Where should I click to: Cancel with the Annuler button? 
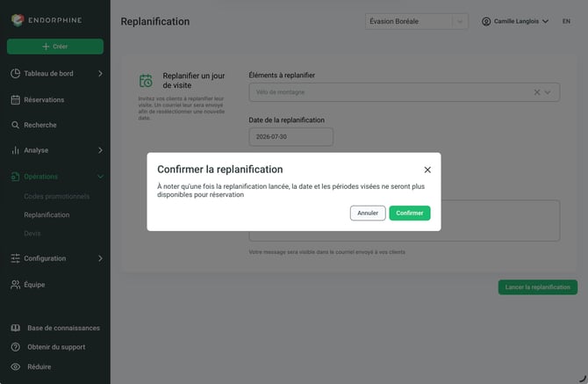pos(368,213)
